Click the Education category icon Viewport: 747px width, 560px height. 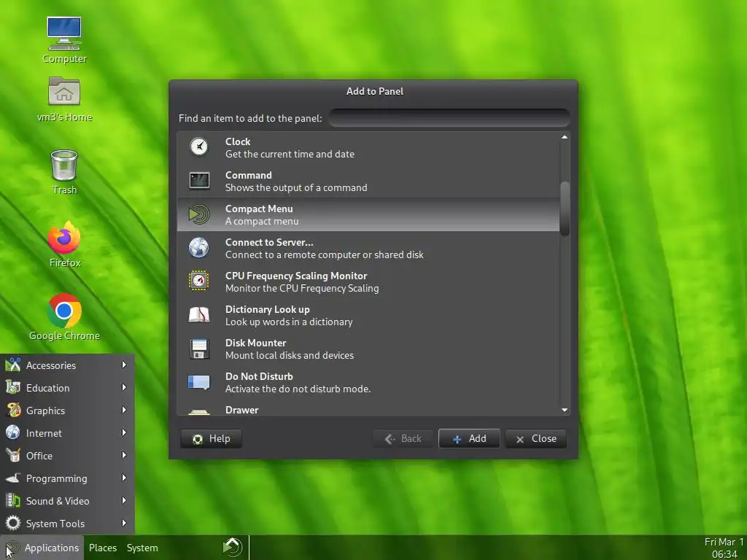pos(13,388)
